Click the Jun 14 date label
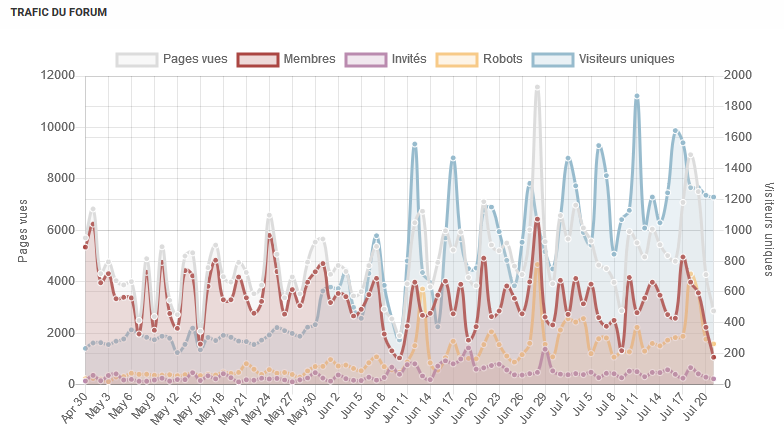Viewport: 784px width, 436px height. (420, 407)
